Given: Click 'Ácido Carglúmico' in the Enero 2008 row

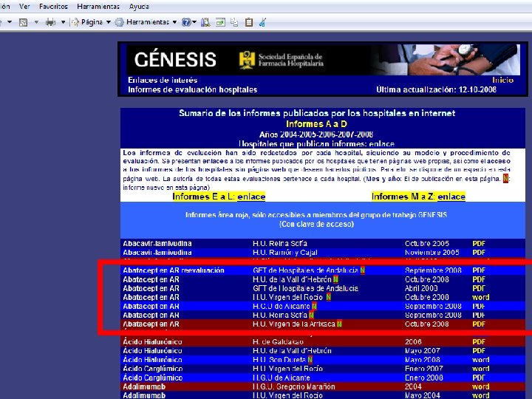Looking at the screenshot, I should pyautogui.click(x=153, y=378).
